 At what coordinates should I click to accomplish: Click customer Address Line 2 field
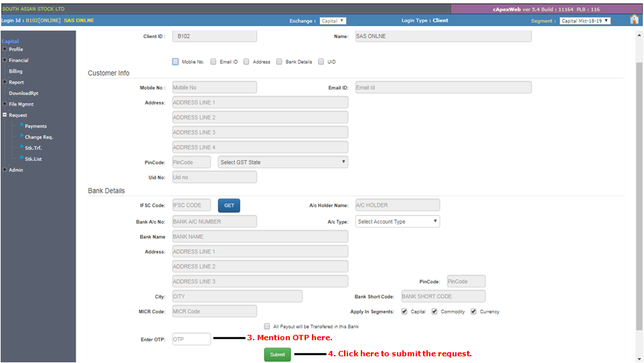click(260, 117)
